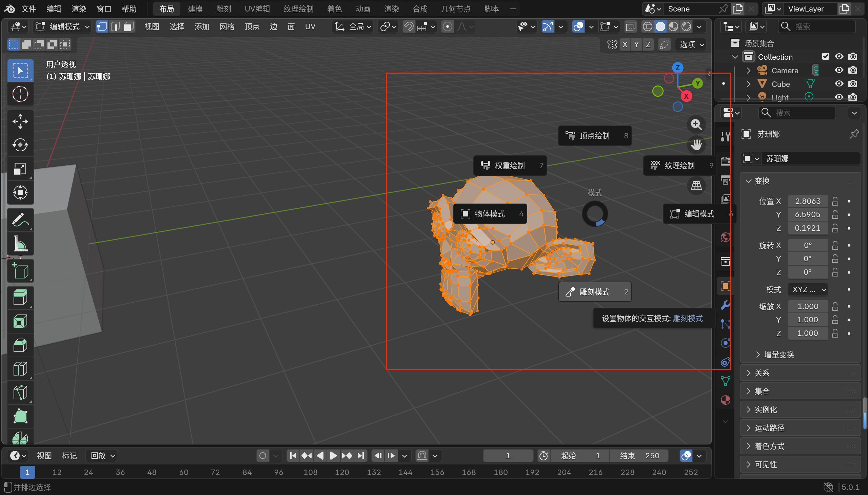This screenshot has height=495, width=868.
Task: Select the Measure tool
Action: pyautogui.click(x=20, y=244)
